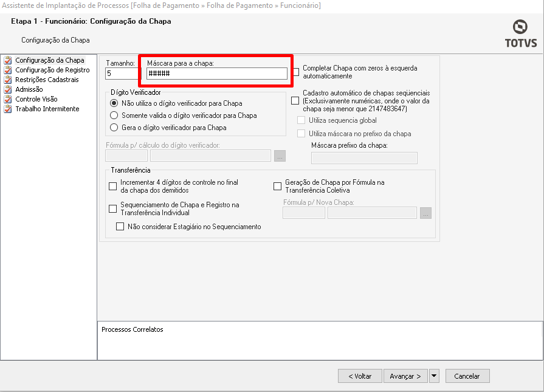Viewport: 544px width, 392px height.
Task: Open the Configuração de Registro step
Action: (x=52, y=70)
